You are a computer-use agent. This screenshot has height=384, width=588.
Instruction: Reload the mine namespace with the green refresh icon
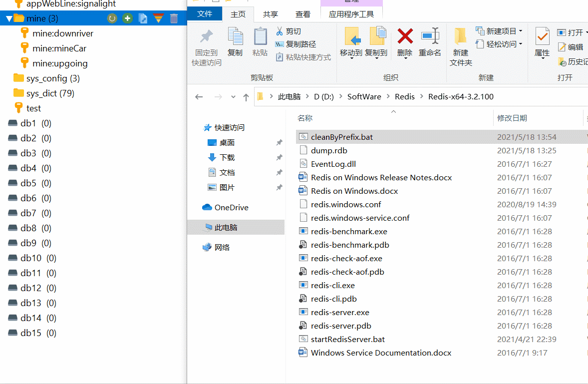[x=112, y=18]
